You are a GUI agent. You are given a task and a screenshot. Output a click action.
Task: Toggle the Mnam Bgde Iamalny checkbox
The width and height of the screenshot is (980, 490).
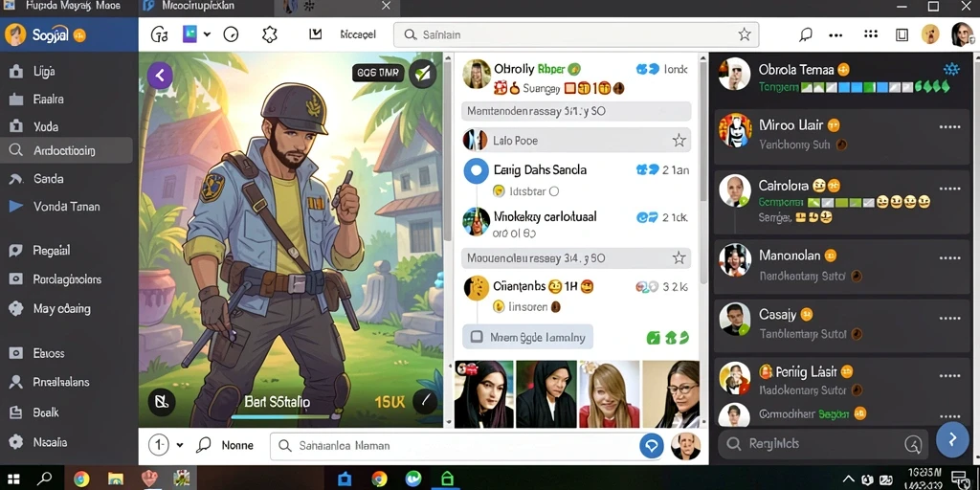coord(477,337)
